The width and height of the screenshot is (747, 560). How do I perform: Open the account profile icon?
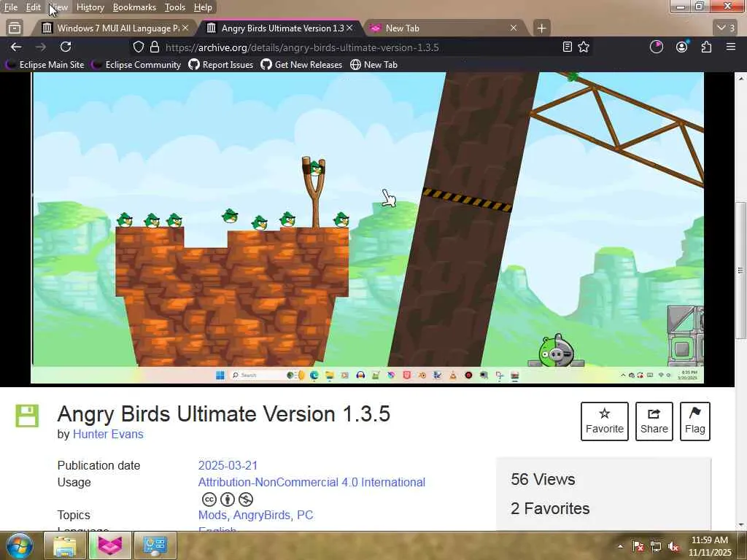682,47
